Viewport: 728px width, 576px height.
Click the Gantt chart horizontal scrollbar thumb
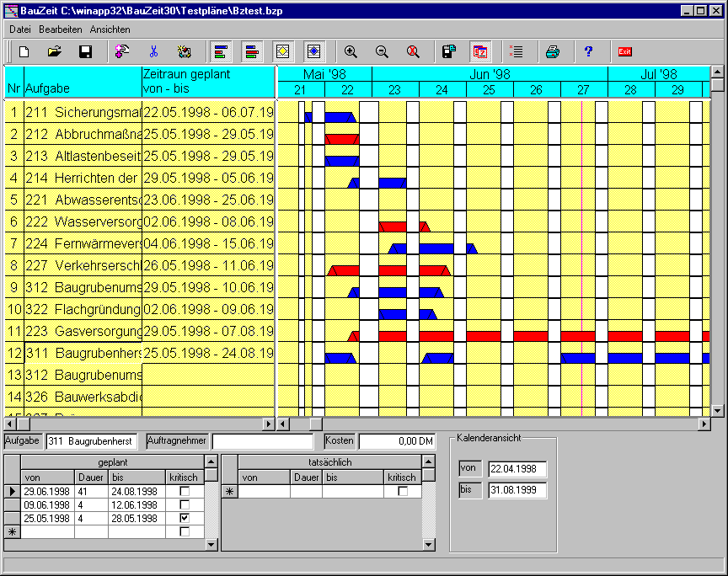click(x=315, y=424)
